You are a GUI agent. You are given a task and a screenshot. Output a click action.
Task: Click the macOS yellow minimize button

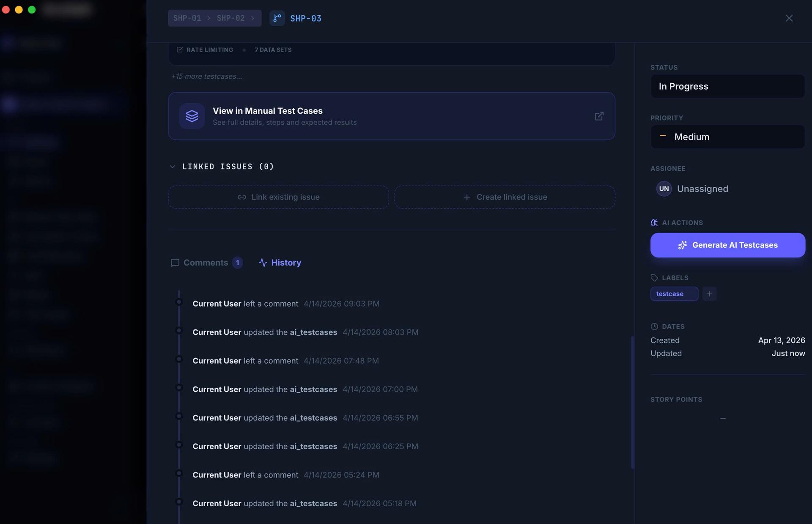tap(19, 9)
